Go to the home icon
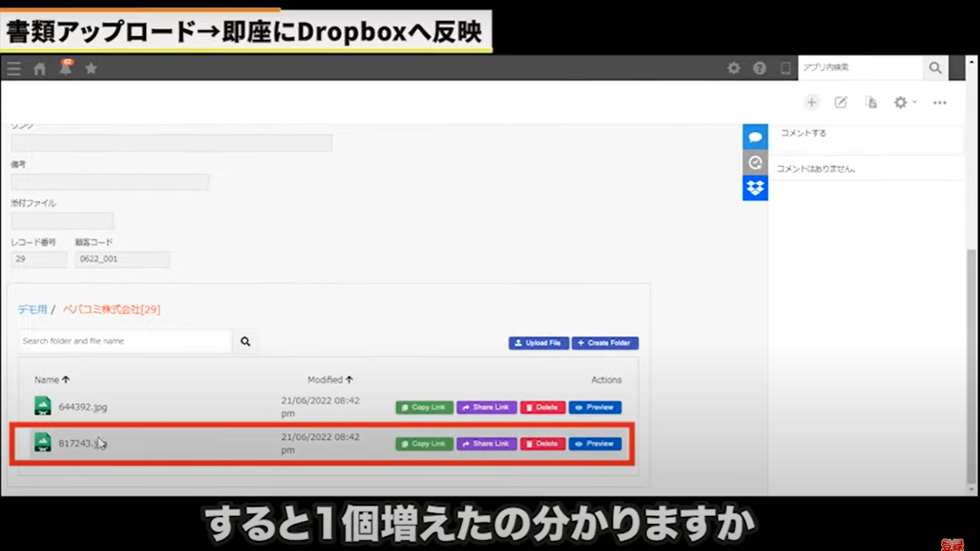980x551 pixels. [40, 68]
